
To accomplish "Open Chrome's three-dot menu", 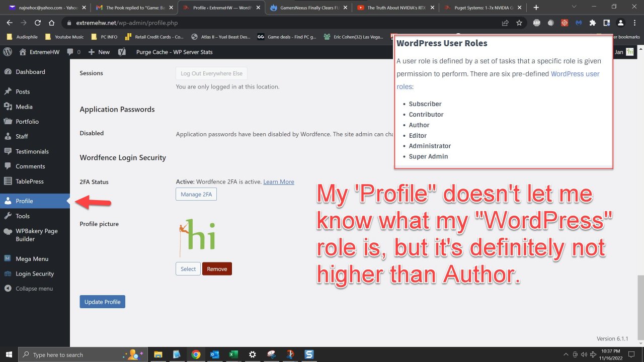I will 634,23.
